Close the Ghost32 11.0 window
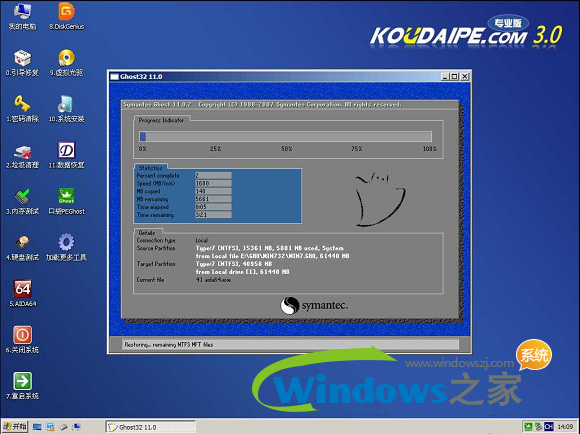This screenshot has height=434, width=580. (x=465, y=77)
